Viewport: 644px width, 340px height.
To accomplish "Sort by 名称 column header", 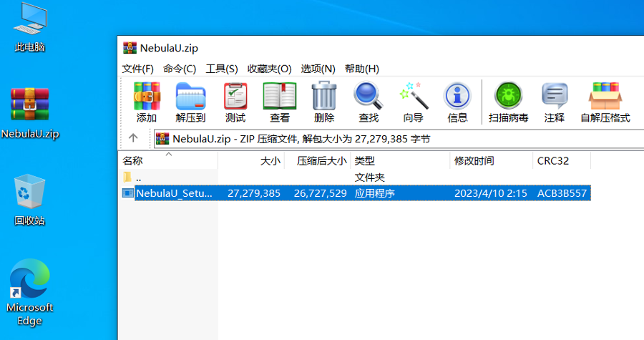I will [168, 160].
